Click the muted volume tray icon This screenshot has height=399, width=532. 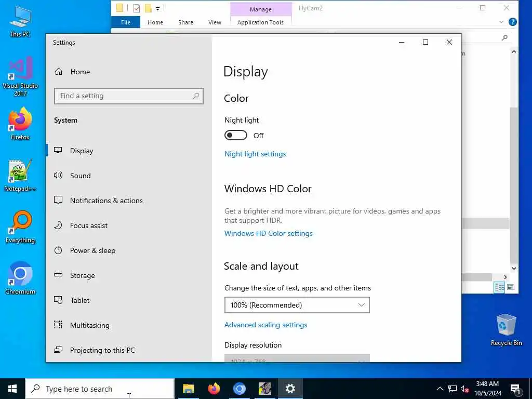click(464, 389)
